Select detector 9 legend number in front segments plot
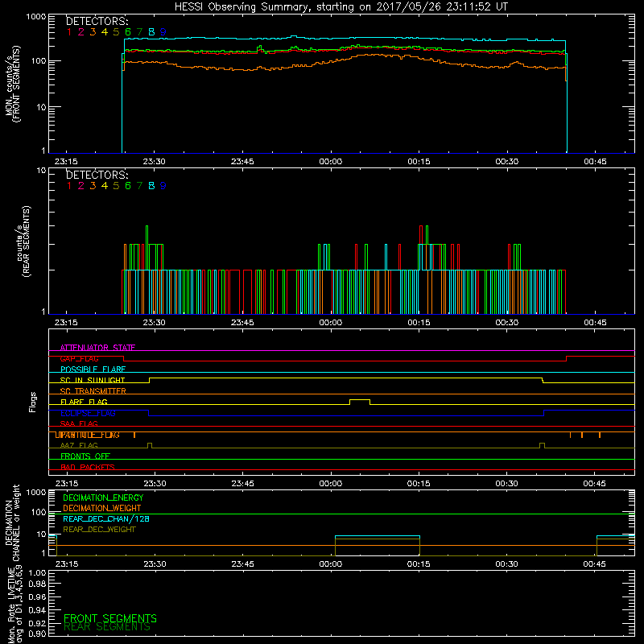The width and height of the screenshot is (644, 644). point(163,32)
